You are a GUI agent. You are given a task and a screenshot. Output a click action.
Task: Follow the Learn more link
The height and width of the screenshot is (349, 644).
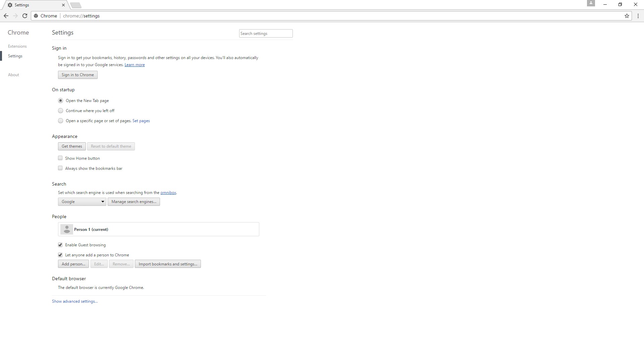pyautogui.click(x=135, y=65)
